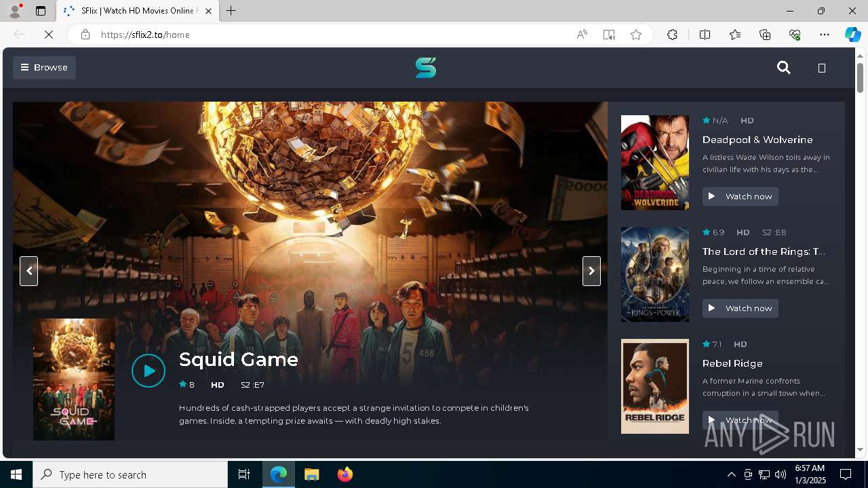Open The Lord of the Rings title link
The image size is (868, 488).
[x=764, y=251]
